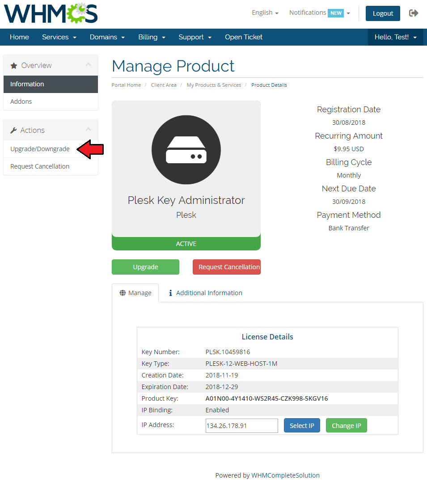Click the Monthly billing cycle value
This screenshot has width=427, height=504.
[349, 175]
